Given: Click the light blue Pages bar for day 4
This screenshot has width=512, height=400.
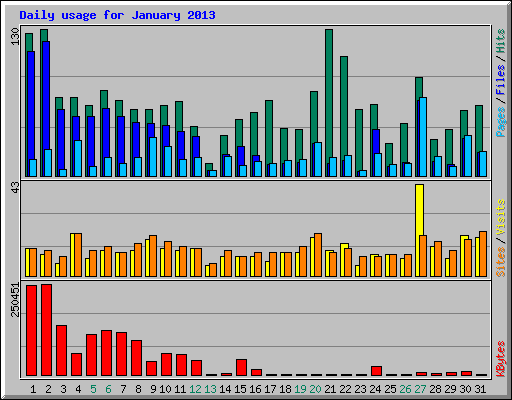Looking at the screenshot, I should [78, 158].
